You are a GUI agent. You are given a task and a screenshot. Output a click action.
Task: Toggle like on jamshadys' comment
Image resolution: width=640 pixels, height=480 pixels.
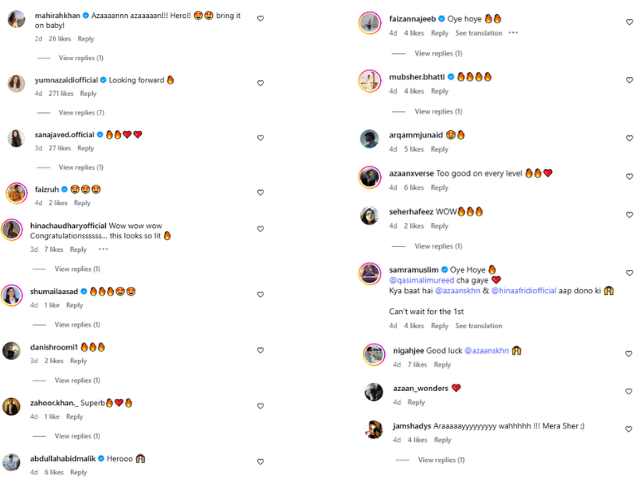click(x=628, y=429)
